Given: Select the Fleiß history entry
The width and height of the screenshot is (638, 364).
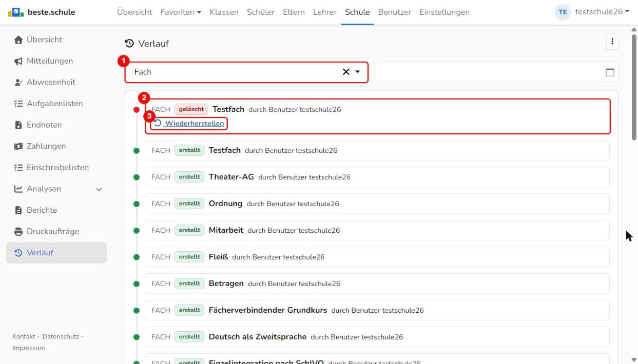Looking at the screenshot, I should tap(377, 257).
